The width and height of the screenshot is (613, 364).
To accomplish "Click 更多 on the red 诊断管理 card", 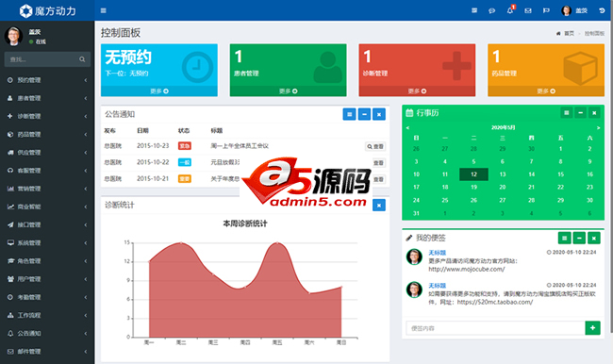I will click(x=417, y=91).
